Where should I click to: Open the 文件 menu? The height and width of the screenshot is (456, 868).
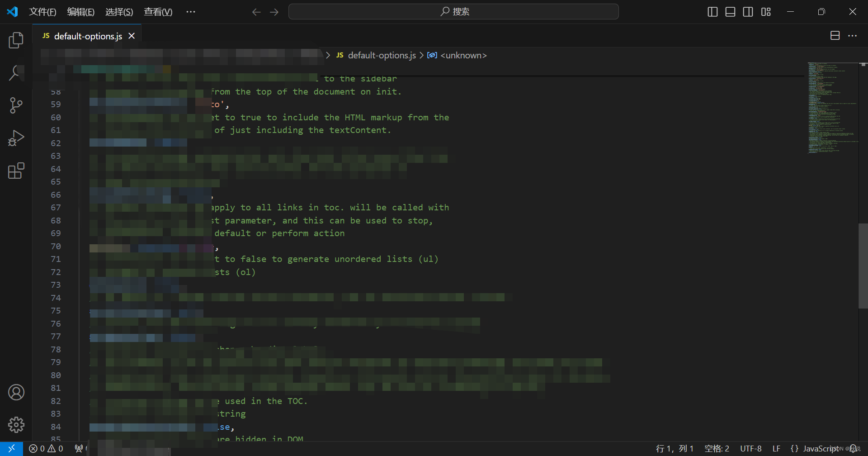pyautogui.click(x=42, y=12)
